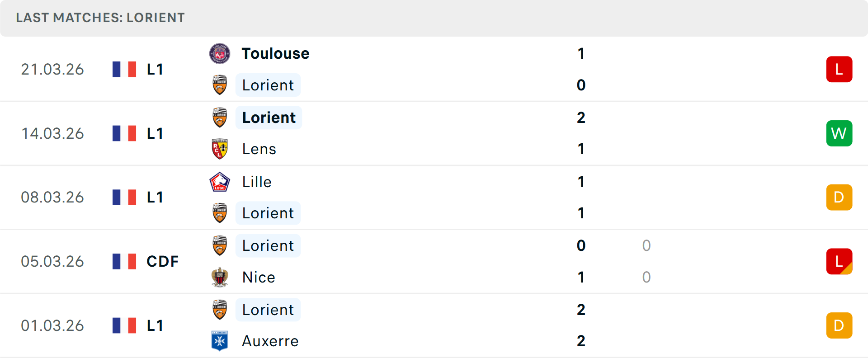Select the Auxerre club crest
The image size is (868, 358).
pyautogui.click(x=220, y=341)
